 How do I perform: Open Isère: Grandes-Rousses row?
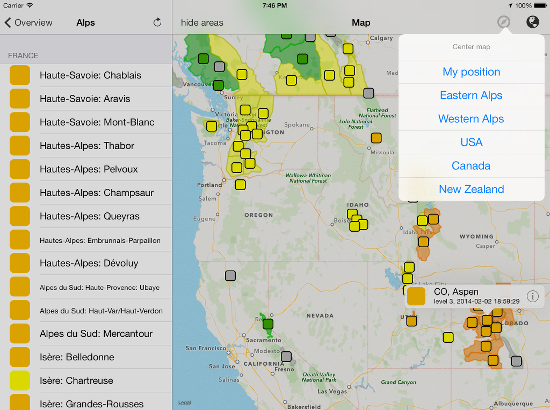click(86, 402)
